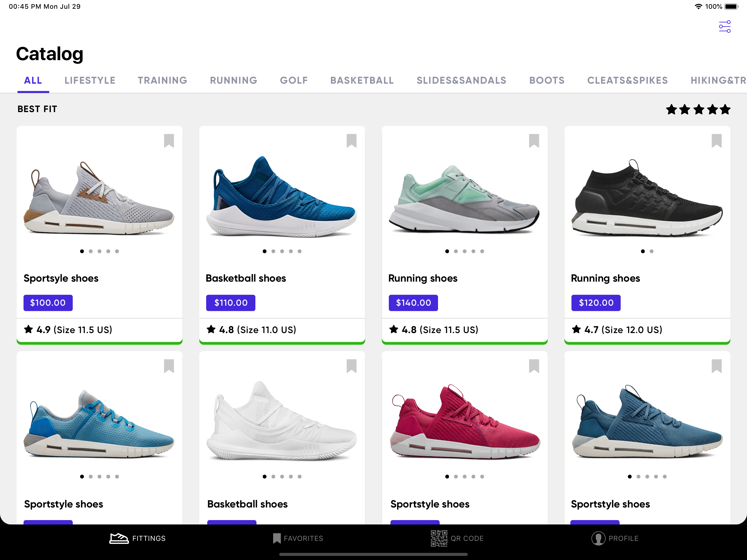Open the PROFILE tab
747x560 pixels.
coord(615,538)
